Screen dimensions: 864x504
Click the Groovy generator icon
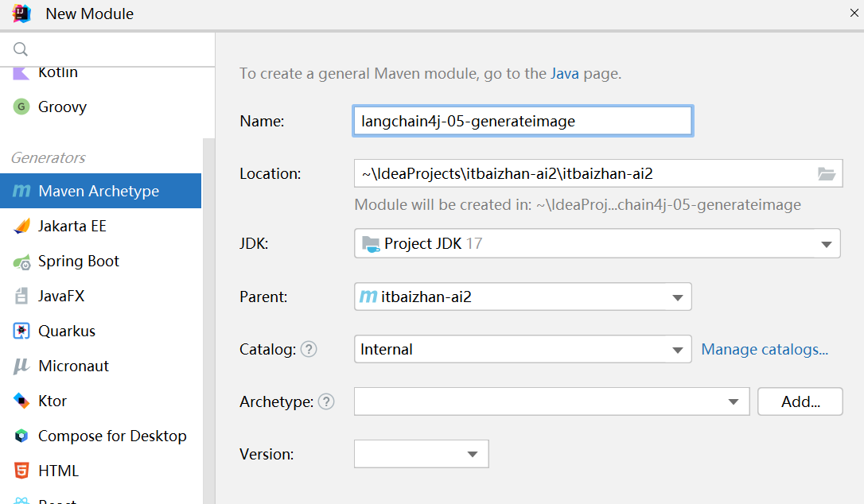tap(21, 107)
